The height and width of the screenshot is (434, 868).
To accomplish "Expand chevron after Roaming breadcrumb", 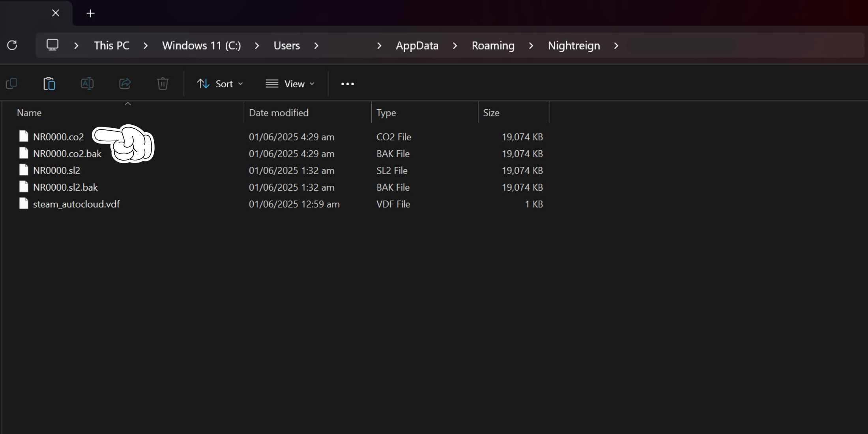I will (x=531, y=46).
